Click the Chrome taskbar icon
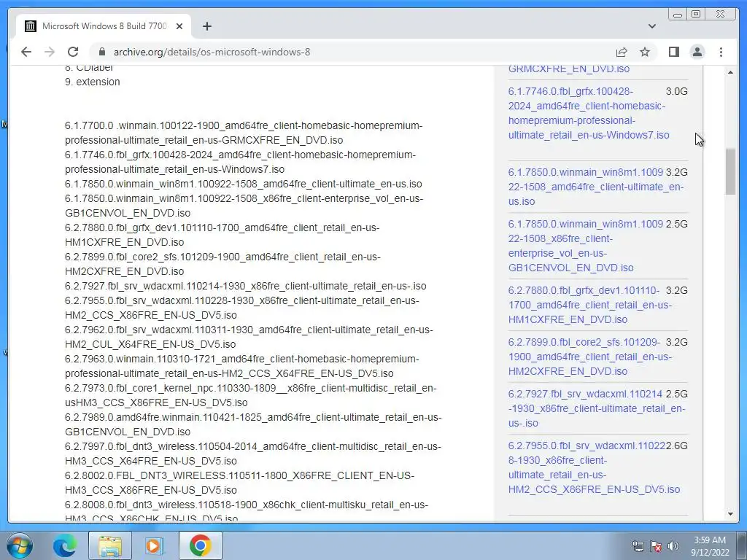 point(200,545)
